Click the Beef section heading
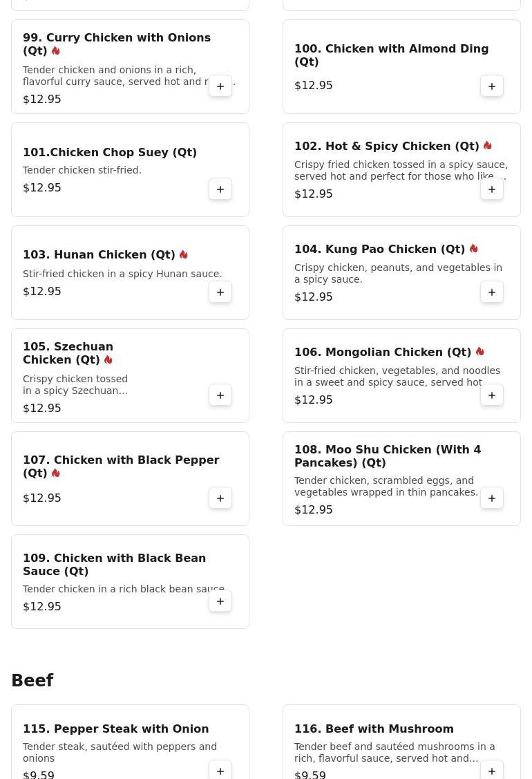The width and height of the screenshot is (532, 779). click(32, 680)
